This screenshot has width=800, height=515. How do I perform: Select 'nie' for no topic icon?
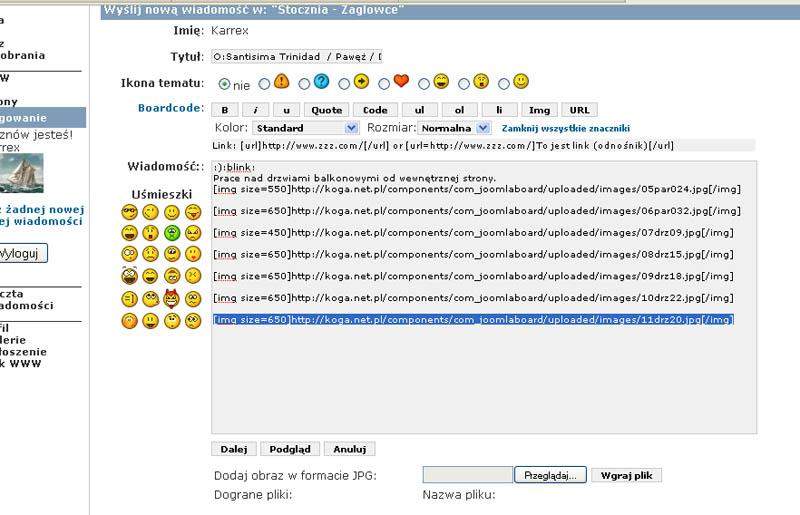click(x=224, y=84)
